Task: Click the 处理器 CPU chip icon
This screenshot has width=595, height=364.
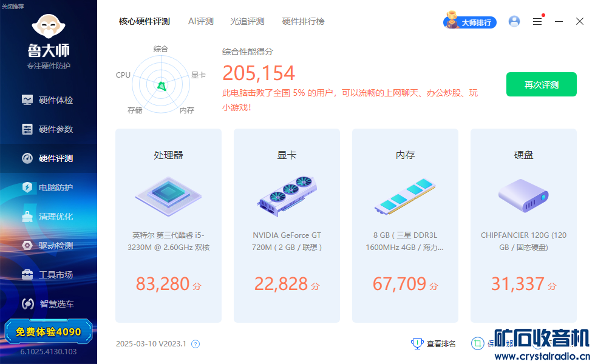Action: pos(169,196)
